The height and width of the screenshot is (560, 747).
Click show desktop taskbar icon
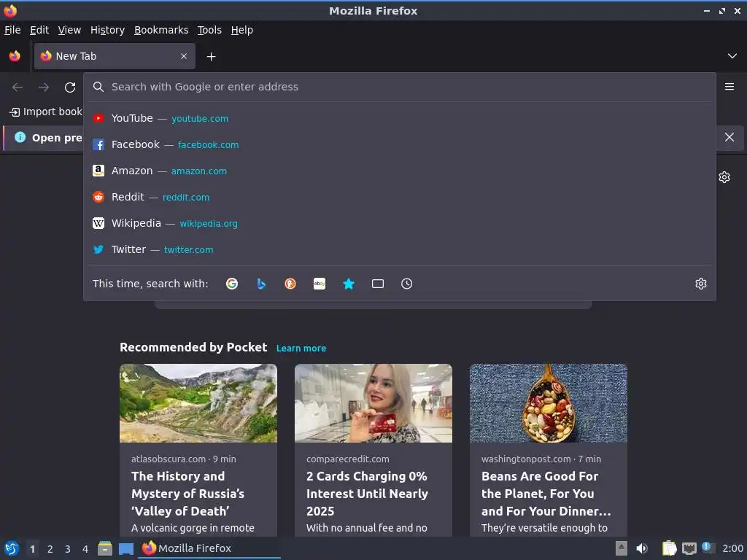point(126,549)
